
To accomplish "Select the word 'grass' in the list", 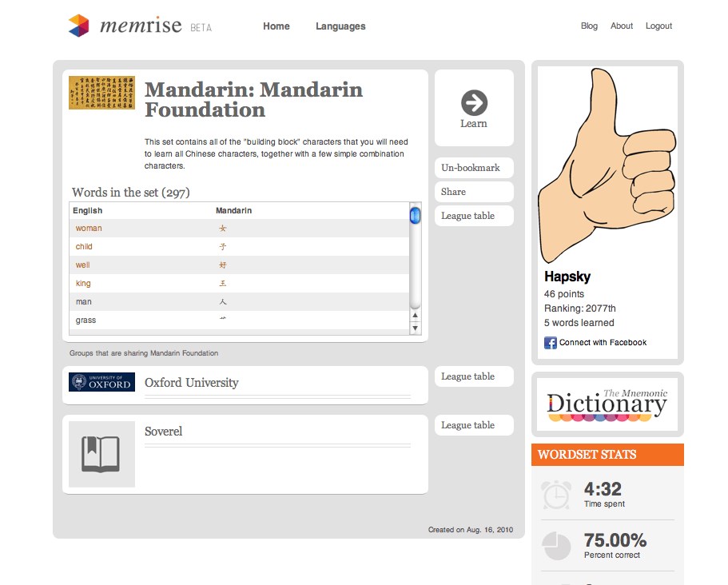I will (86, 320).
